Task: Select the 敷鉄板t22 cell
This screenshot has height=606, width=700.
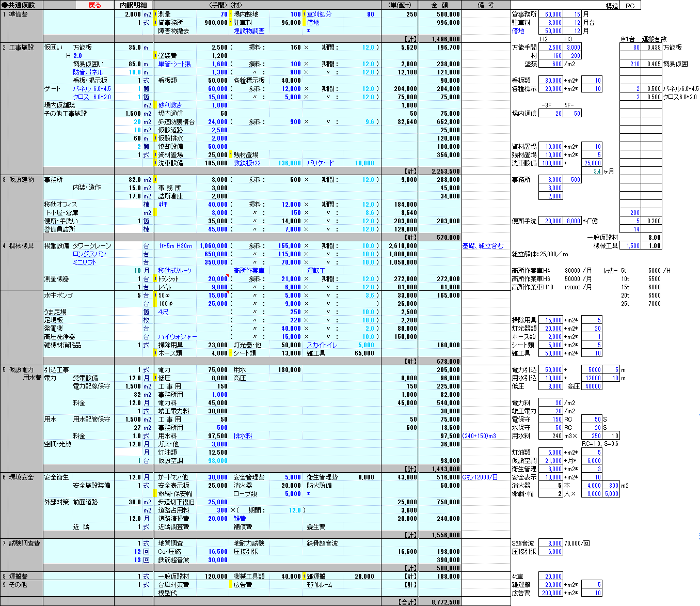Action: [247, 163]
